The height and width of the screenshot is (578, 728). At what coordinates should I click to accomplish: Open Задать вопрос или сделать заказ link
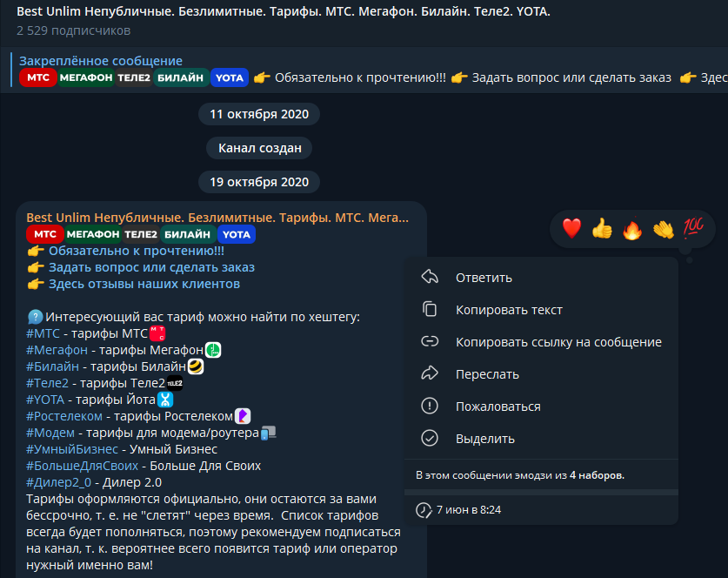(152, 267)
